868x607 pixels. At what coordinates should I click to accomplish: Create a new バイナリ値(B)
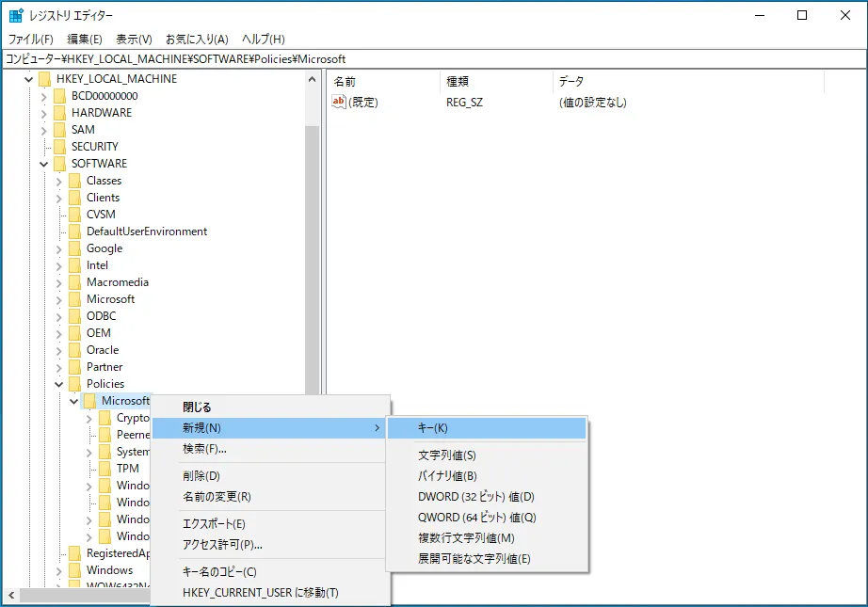487,476
